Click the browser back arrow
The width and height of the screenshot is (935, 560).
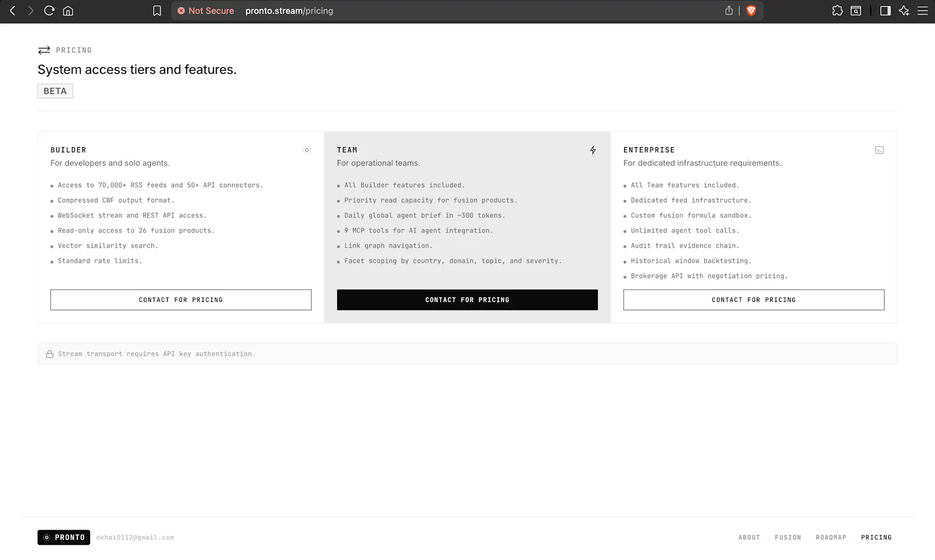point(12,11)
